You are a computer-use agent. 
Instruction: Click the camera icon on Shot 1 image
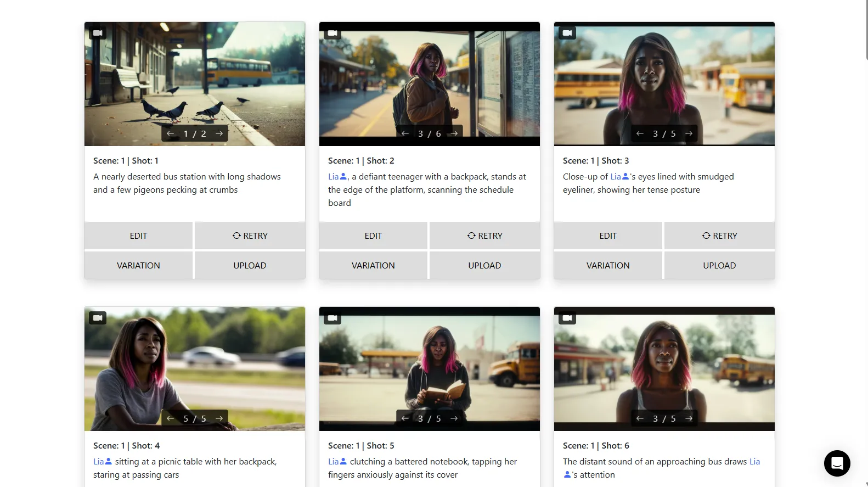[x=98, y=33]
